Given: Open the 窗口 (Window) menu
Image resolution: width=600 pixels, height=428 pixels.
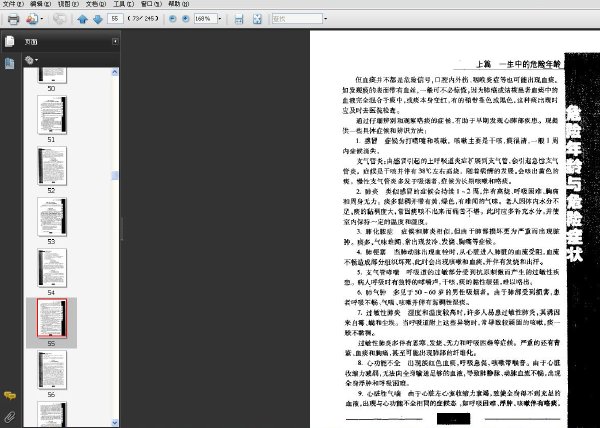Looking at the screenshot, I should point(151,4).
